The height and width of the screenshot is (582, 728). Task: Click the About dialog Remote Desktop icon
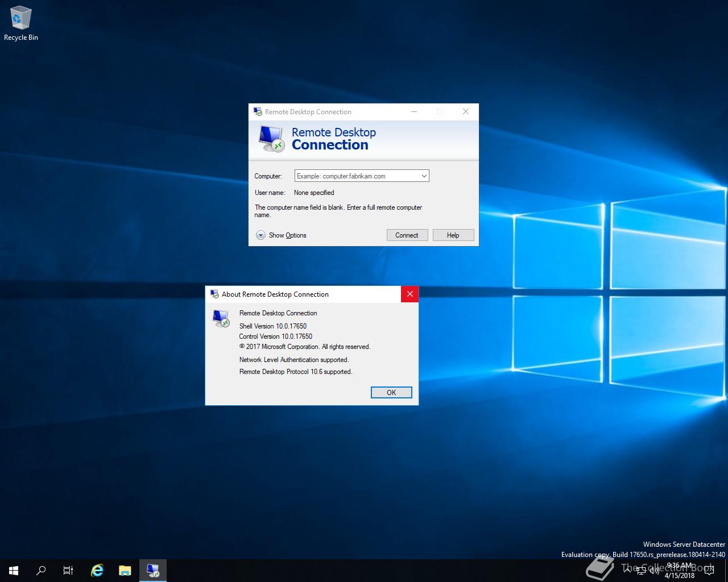pyautogui.click(x=221, y=318)
